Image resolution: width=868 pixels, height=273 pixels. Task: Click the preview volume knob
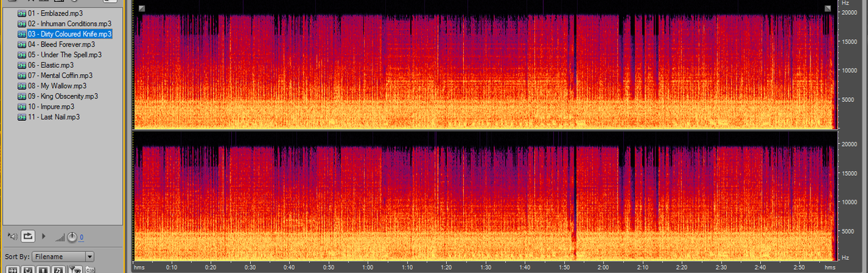tap(72, 237)
